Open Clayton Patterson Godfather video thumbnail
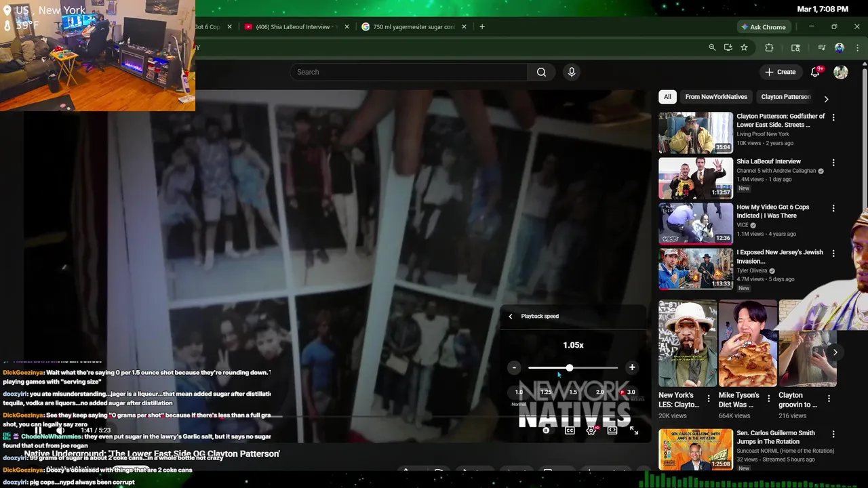This screenshot has width=868, height=488. click(696, 133)
